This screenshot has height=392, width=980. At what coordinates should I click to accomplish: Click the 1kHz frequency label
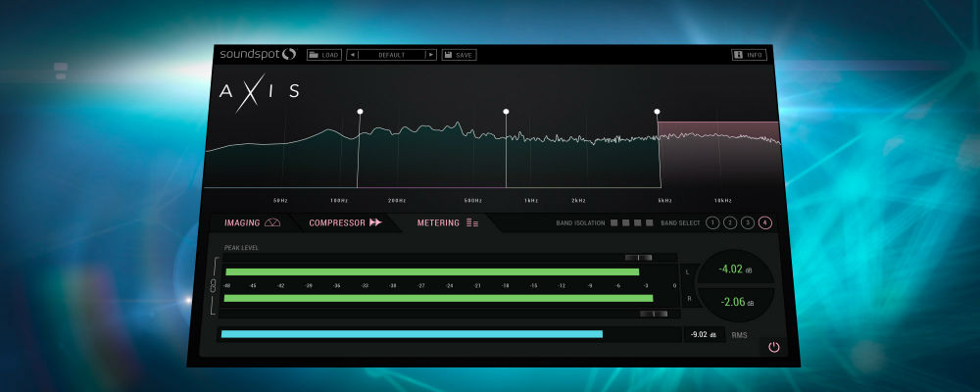pos(531,201)
